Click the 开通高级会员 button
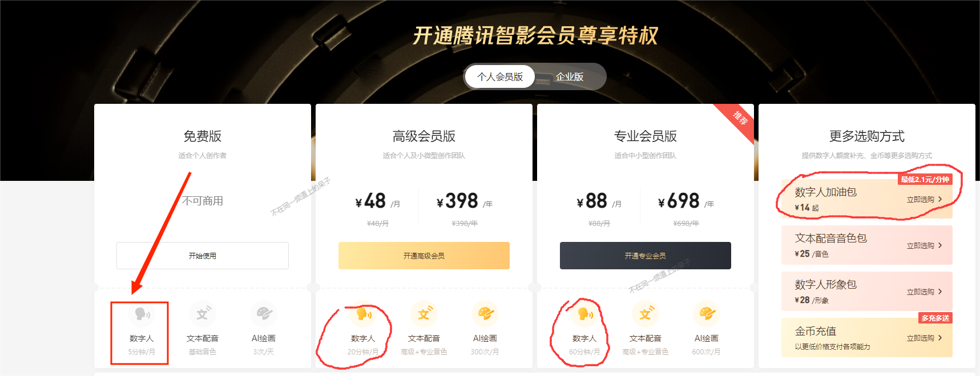This screenshot has height=376, width=980. pos(424,256)
